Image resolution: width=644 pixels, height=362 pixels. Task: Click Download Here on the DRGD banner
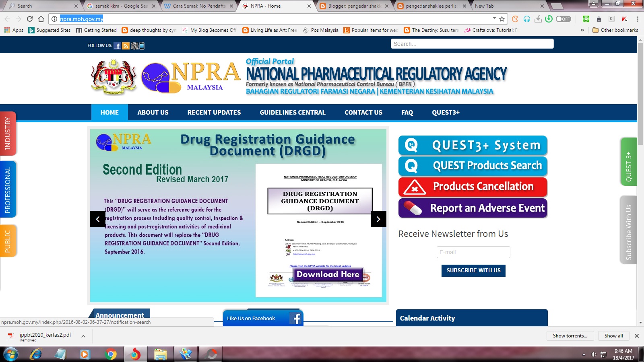pos(328,274)
